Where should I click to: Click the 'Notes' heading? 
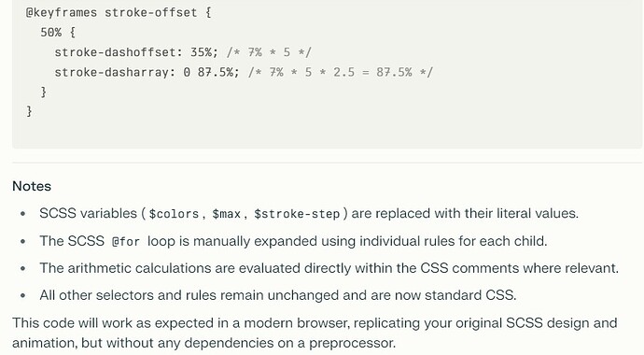pos(32,186)
